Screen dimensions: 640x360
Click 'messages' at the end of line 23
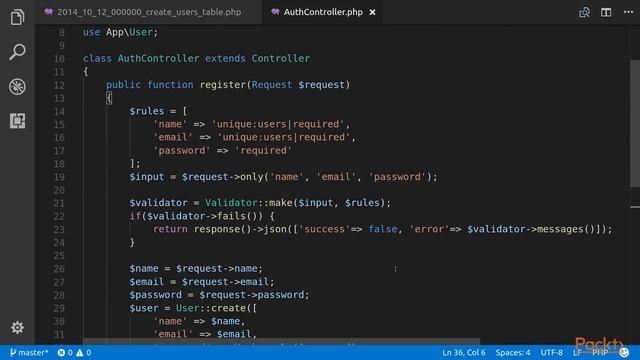coord(560,229)
